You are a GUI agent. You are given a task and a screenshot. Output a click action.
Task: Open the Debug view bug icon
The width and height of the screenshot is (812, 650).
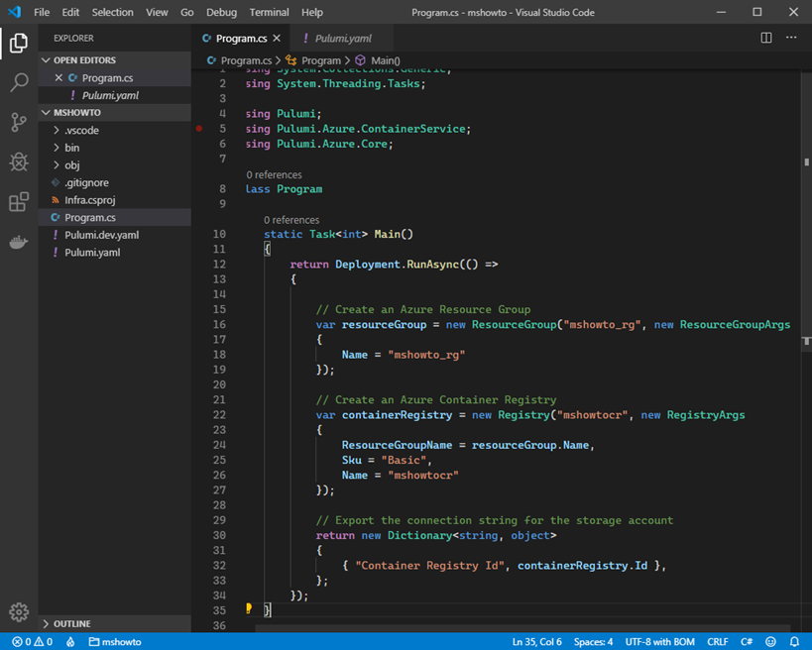click(x=19, y=162)
